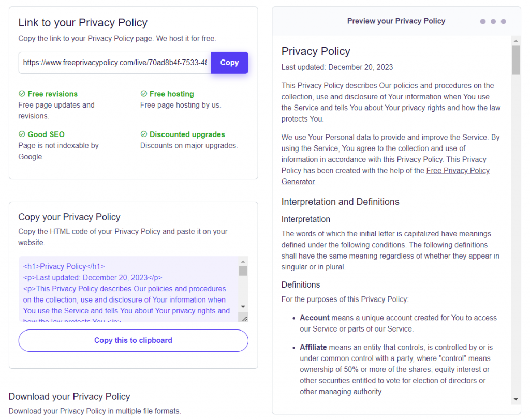Image resolution: width=530 pixels, height=420 pixels.
Task: Click the rightmost dot in preview header
Action: (503, 21)
